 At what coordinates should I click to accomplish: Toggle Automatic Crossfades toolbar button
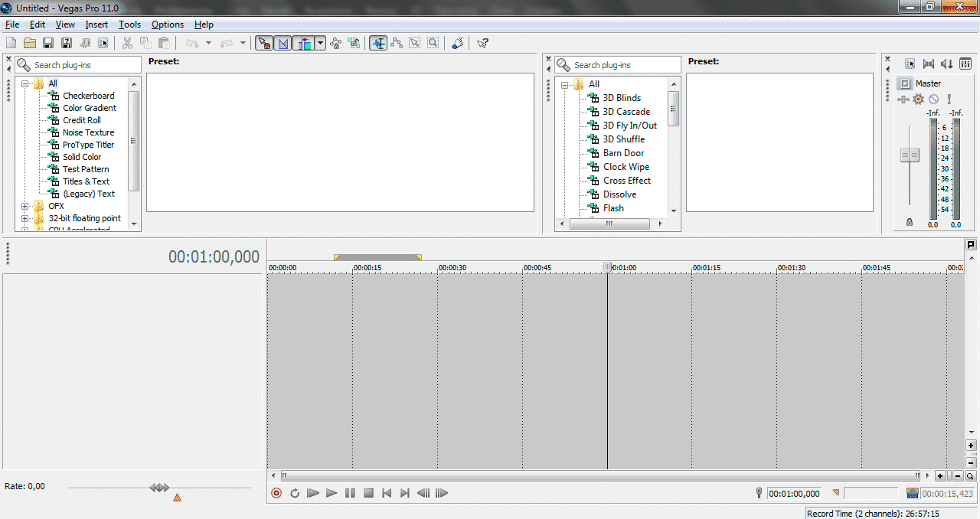pyautogui.click(x=283, y=44)
